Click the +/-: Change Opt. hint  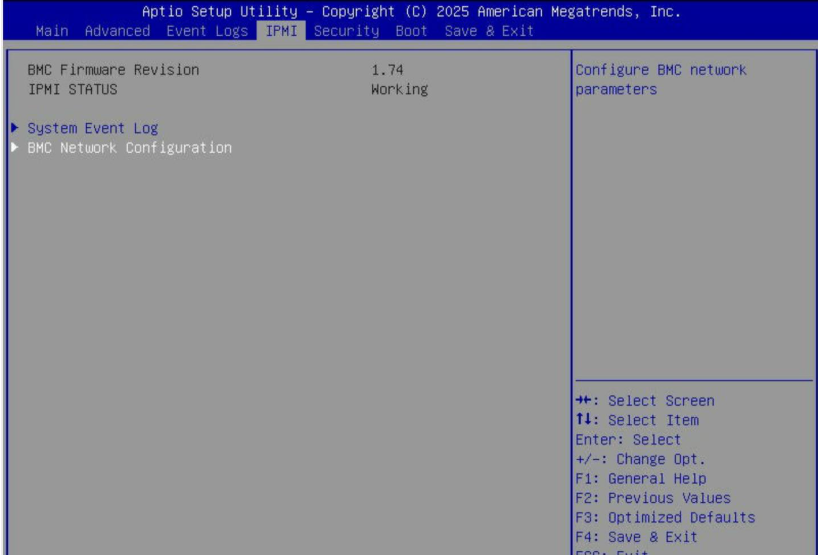[640, 459]
